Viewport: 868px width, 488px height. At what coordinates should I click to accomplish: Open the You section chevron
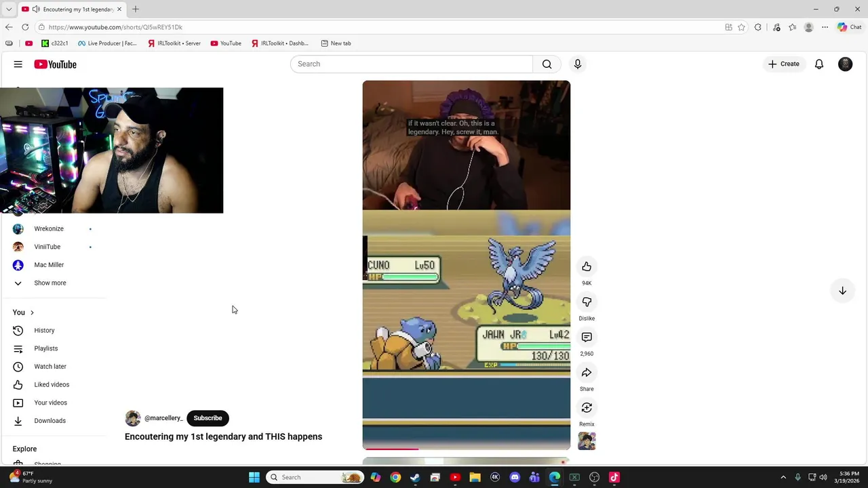[x=32, y=312]
